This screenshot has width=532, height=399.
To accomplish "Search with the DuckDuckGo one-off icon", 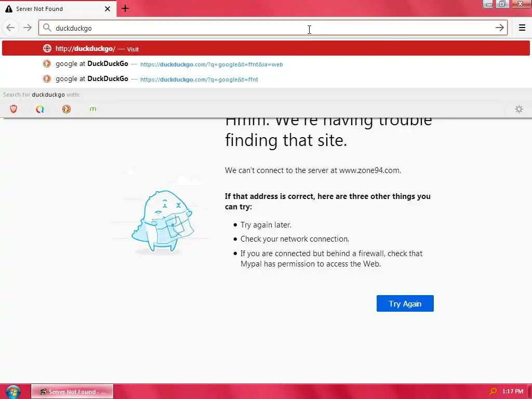I will click(66, 109).
